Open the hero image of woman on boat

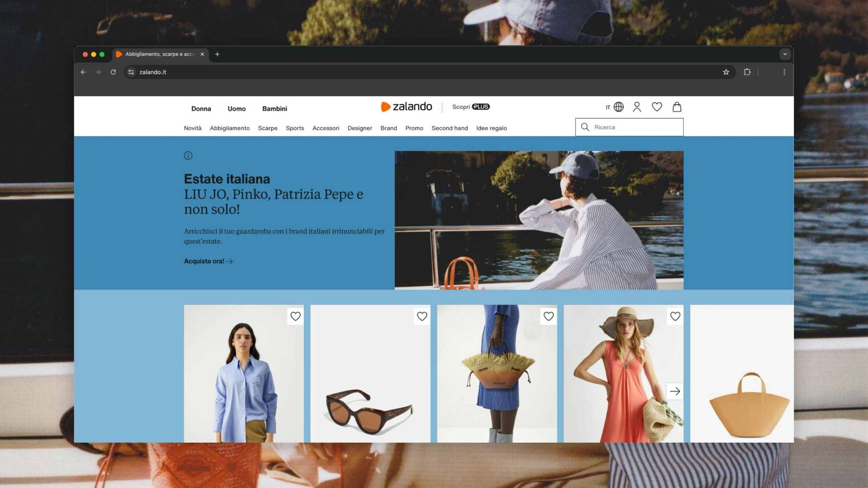pyautogui.click(x=539, y=220)
